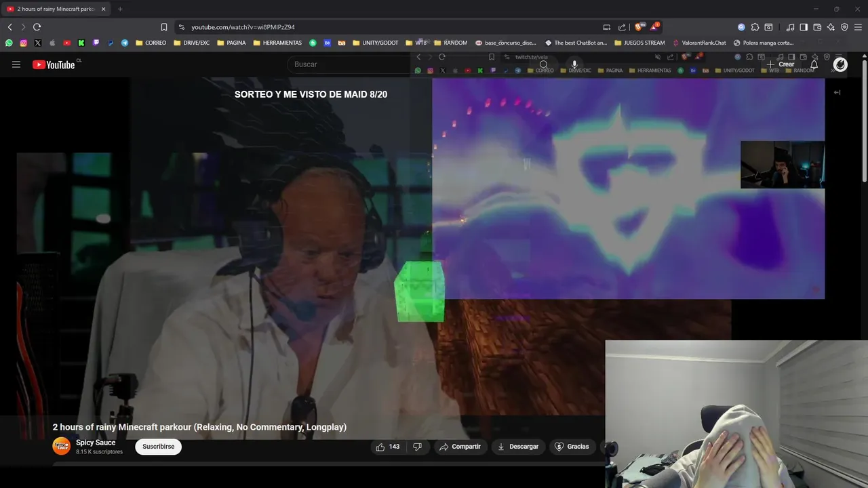This screenshot has height=488, width=868.
Task: Click the YouTube voice search microphone
Action: 574,64
